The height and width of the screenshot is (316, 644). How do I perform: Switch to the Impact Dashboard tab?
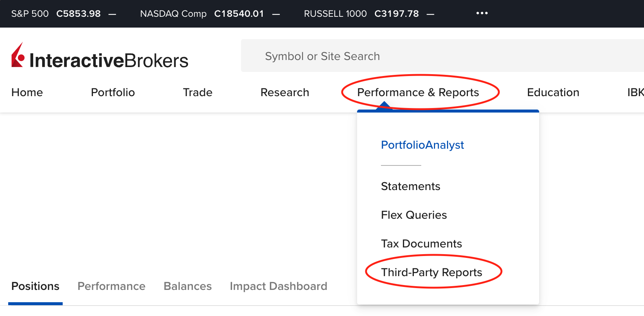278,286
